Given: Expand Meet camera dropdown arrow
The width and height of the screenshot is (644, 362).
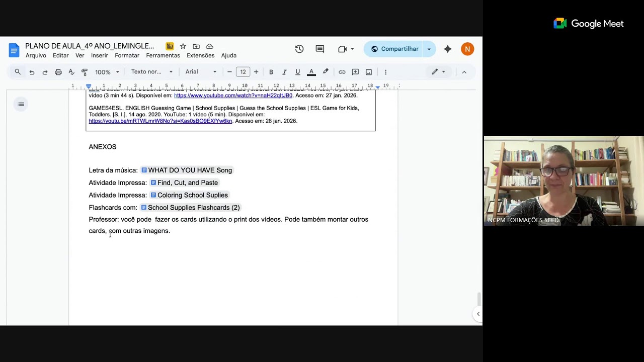Looking at the screenshot, I should pos(352,49).
